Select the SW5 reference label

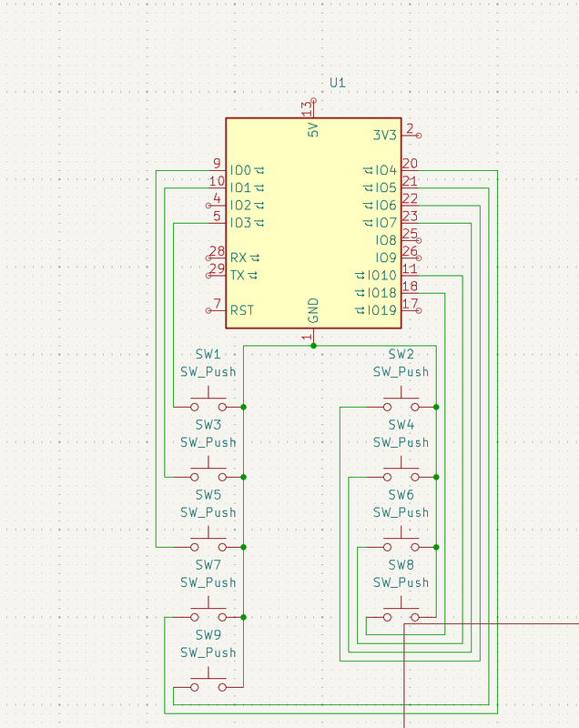(x=208, y=495)
